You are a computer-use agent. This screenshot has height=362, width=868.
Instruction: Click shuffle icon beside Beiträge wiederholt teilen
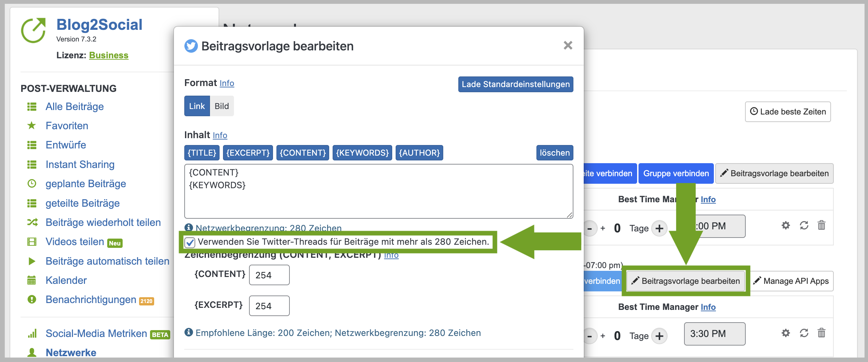32,222
